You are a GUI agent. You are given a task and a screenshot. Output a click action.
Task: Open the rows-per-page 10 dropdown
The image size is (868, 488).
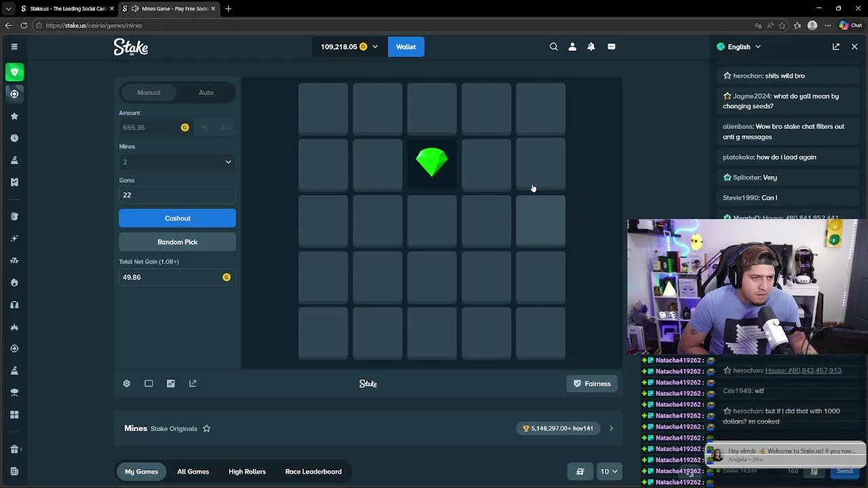tap(608, 472)
